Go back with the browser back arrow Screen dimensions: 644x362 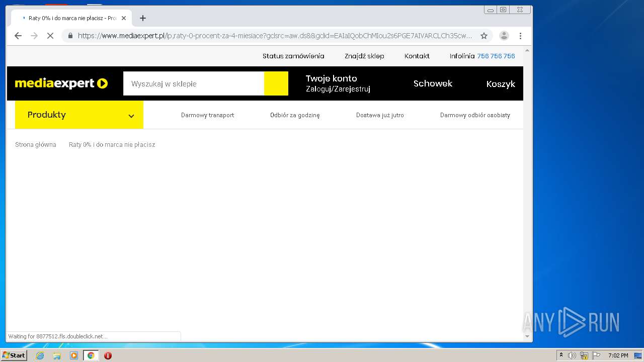click(18, 36)
